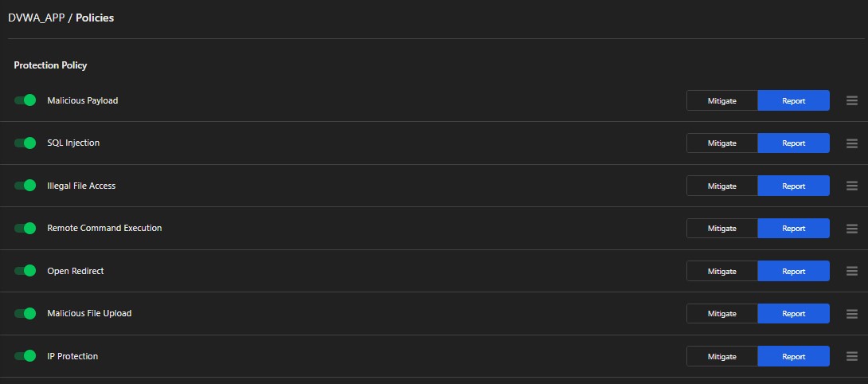868x384 pixels.
Task: Open hamburger menu for Illegal File Access
Action: point(851,186)
